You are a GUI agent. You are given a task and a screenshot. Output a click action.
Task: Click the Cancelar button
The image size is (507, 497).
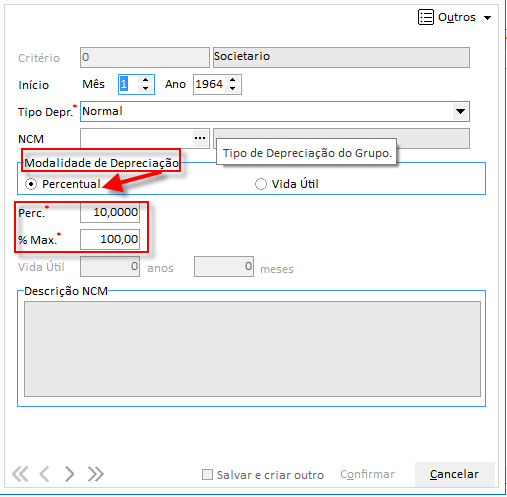pyautogui.click(x=454, y=474)
